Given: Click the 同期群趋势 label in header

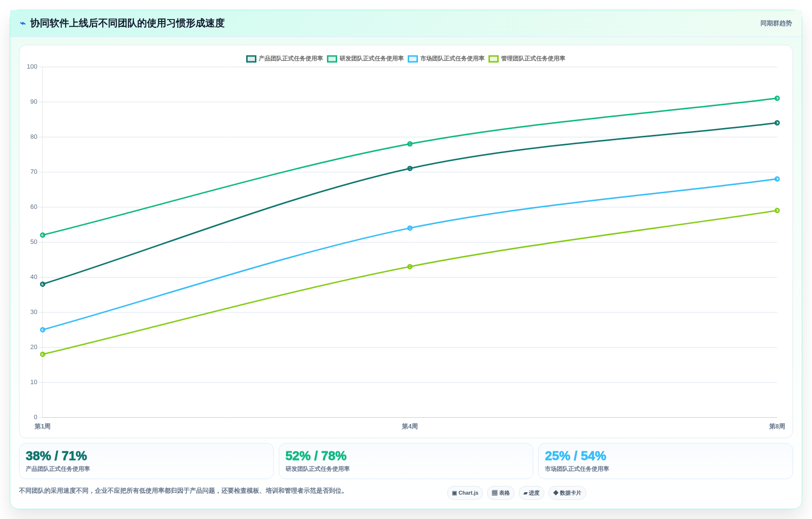Looking at the screenshot, I should (776, 23).
